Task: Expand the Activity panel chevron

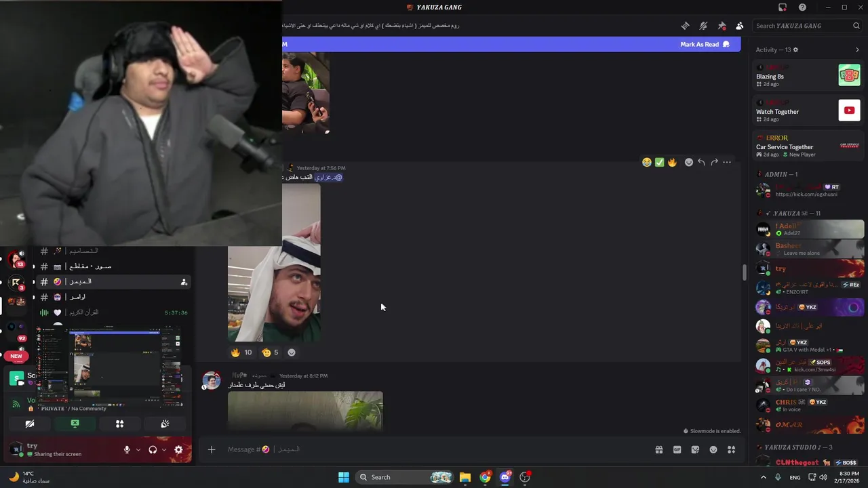Action: [x=857, y=49]
